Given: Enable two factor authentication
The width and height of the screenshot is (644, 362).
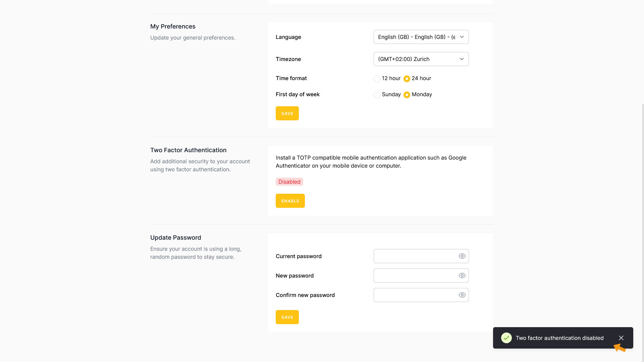Looking at the screenshot, I should pyautogui.click(x=290, y=201).
